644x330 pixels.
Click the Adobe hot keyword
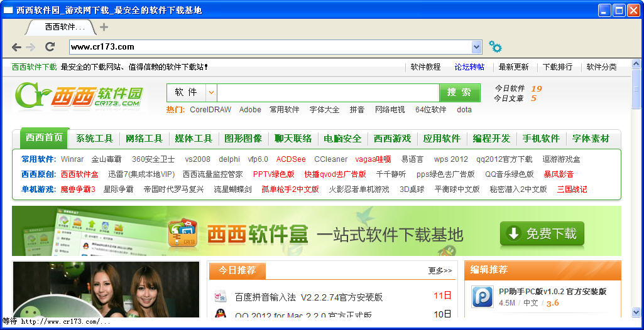pyautogui.click(x=250, y=110)
